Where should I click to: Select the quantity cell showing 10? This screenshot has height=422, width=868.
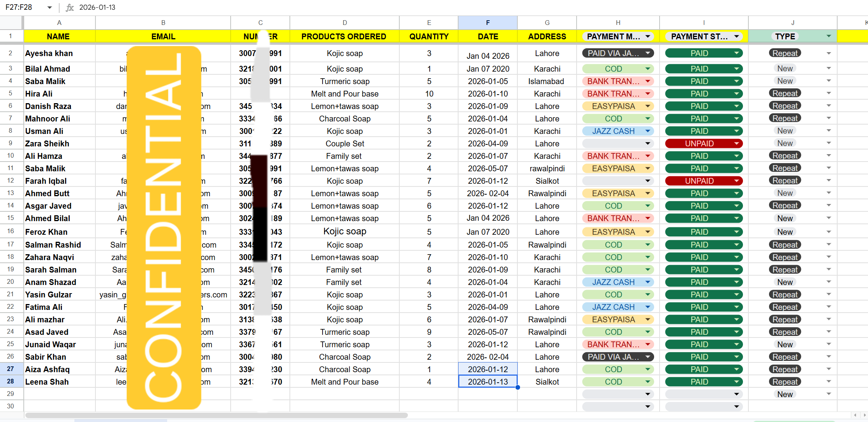point(429,94)
